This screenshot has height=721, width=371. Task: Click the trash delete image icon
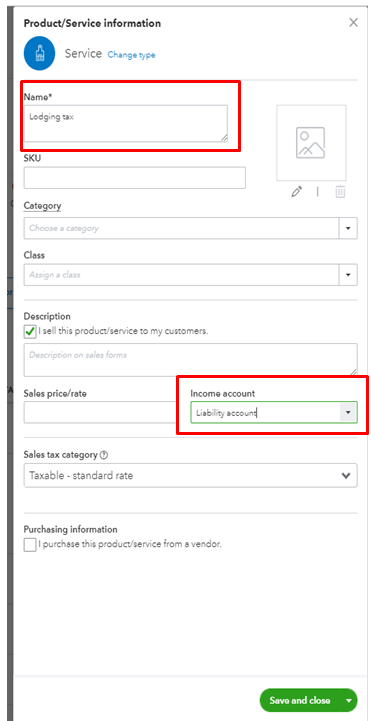340,192
